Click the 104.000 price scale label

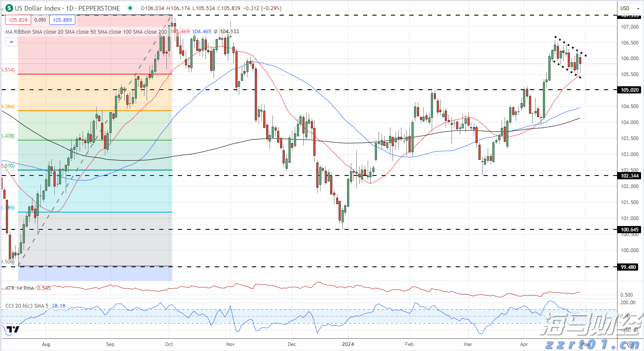630,122
